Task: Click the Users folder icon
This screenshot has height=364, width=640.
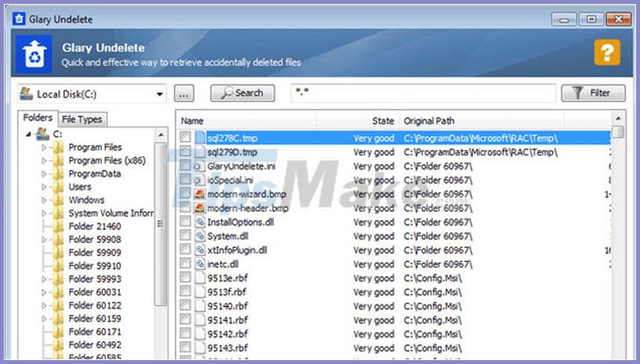Action: [58, 187]
